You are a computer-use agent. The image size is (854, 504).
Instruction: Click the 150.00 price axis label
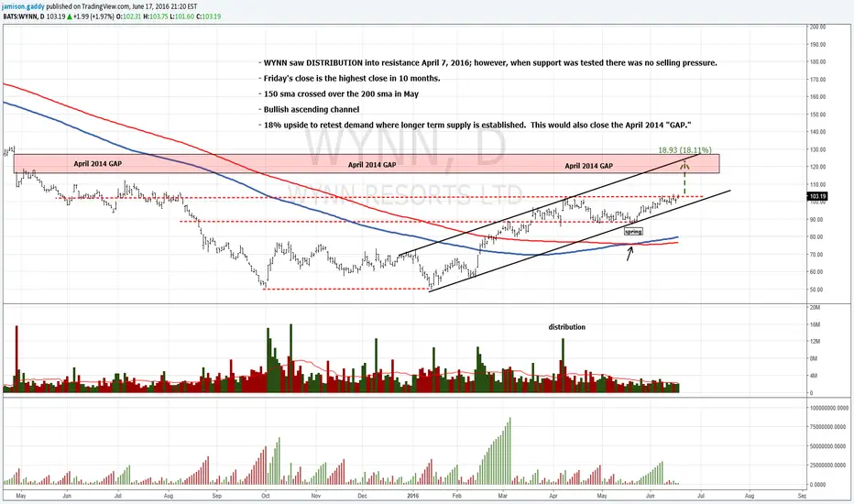click(817, 115)
